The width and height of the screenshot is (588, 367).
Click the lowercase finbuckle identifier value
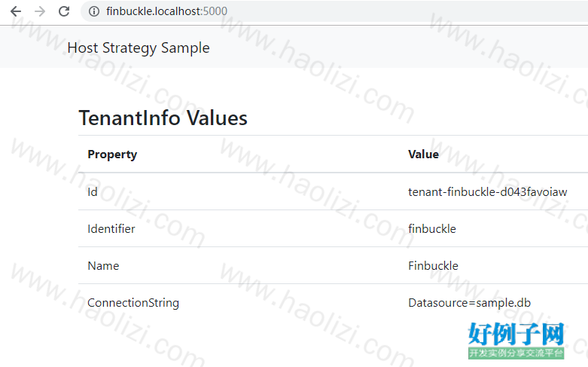tap(432, 228)
